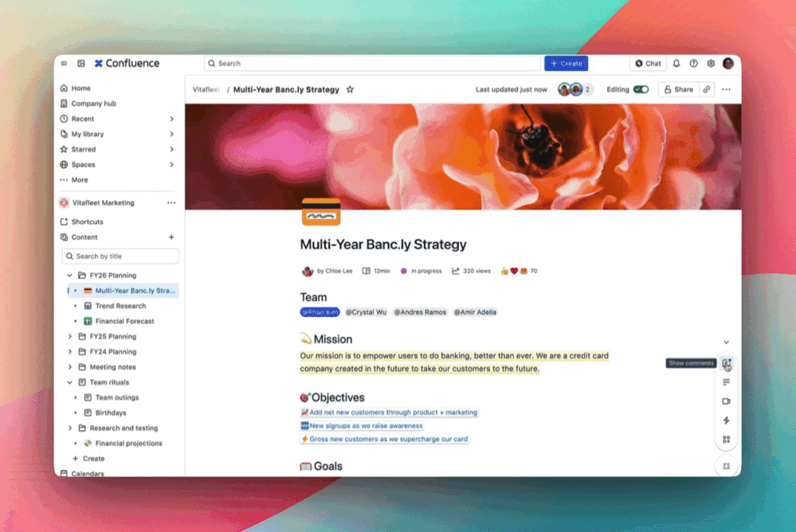796x532 pixels.
Task: View the collaborators avatars group
Action: 575,89
